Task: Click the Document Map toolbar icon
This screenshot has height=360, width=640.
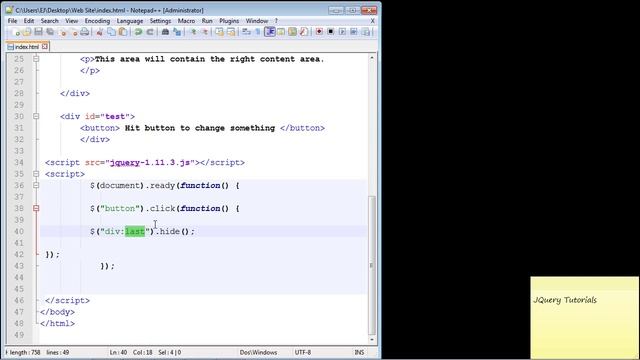Action: 292,32
